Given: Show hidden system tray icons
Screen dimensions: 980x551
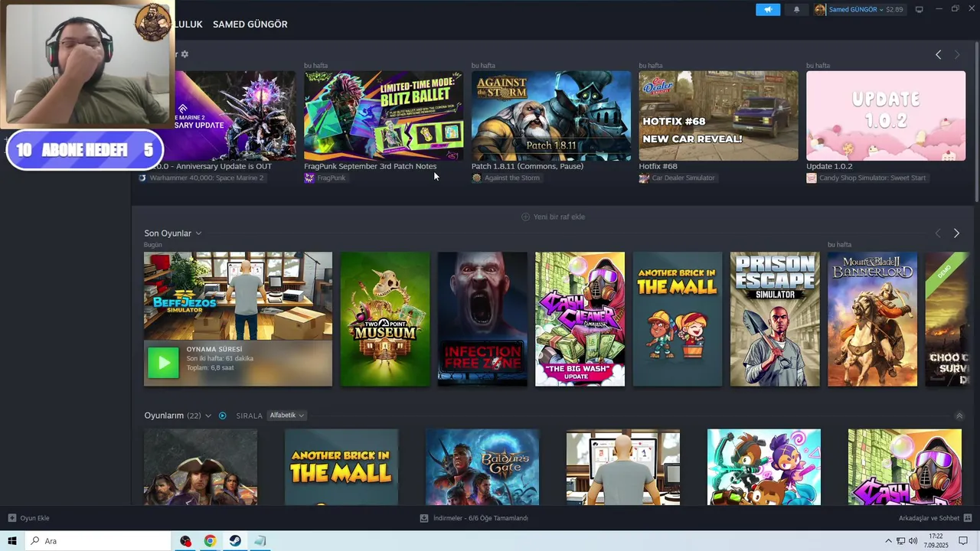Looking at the screenshot, I should 888,541.
